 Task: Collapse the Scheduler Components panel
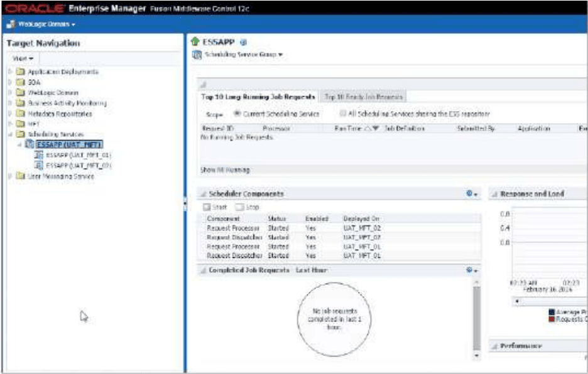(204, 194)
